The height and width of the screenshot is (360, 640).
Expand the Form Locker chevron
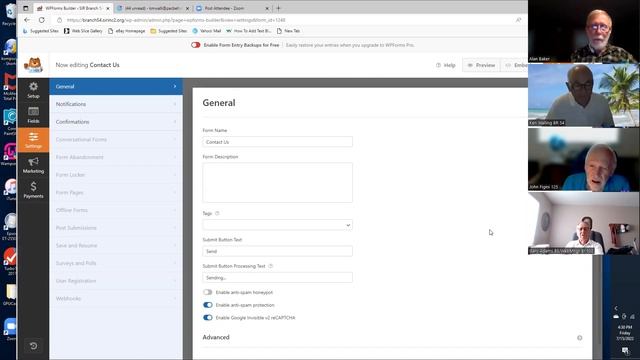pyautogui.click(x=175, y=175)
